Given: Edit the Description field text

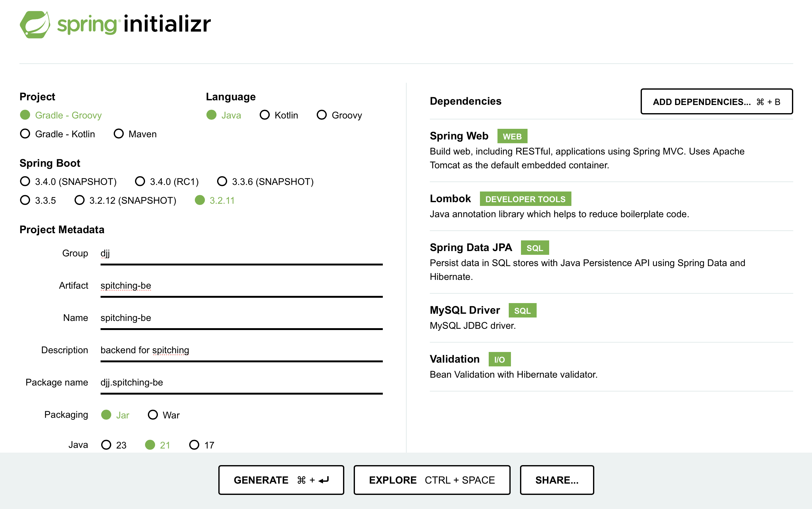Looking at the screenshot, I should (x=241, y=350).
